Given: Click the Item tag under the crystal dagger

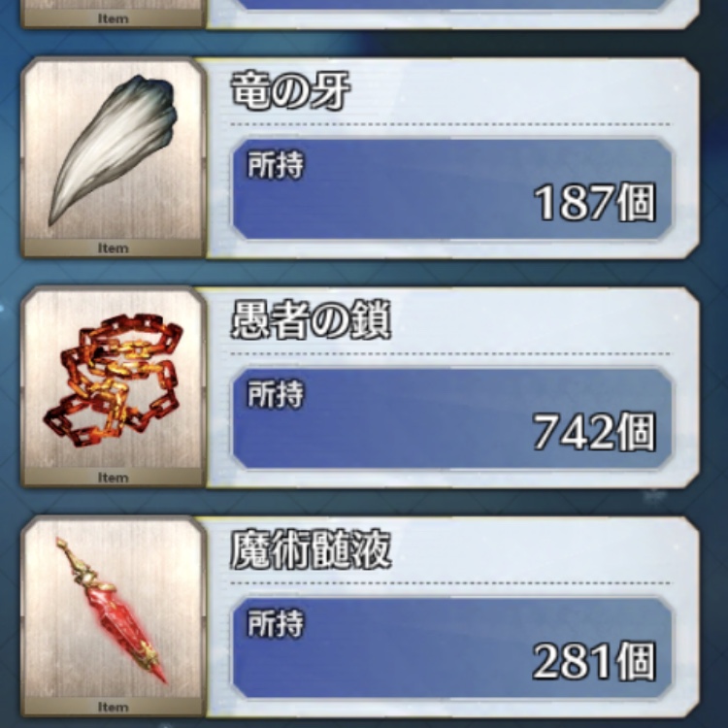Looking at the screenshot, I should tap(113, 707).
